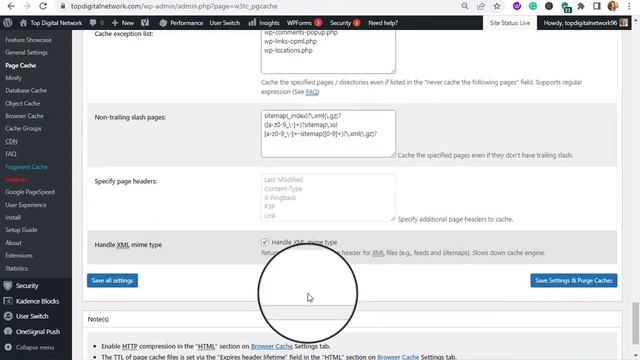The image size is (640, 360).
Task: Open User Switch in admin bar
Action: click(x=224, y=23)
